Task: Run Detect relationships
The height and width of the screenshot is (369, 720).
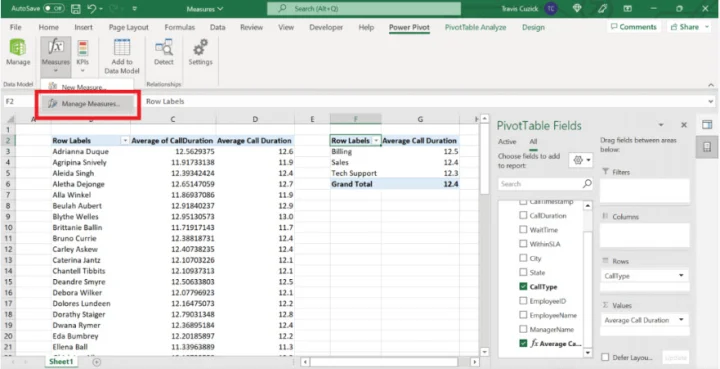Action: click(164, 53)
